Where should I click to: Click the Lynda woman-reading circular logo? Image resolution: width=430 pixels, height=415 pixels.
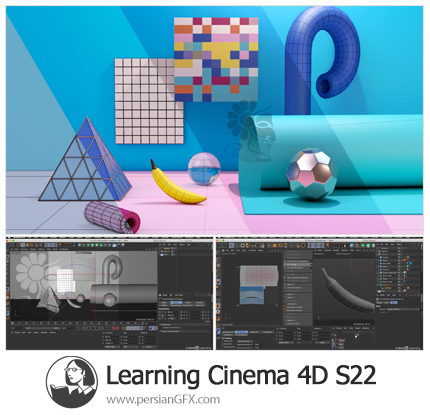coord(72,382)
